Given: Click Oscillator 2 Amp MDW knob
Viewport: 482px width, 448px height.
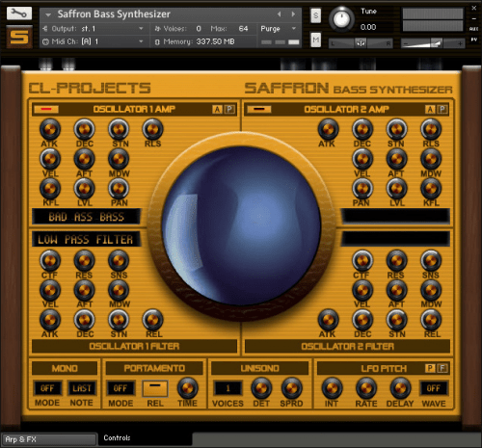Looking at the screenshot, I should point(431,159).
